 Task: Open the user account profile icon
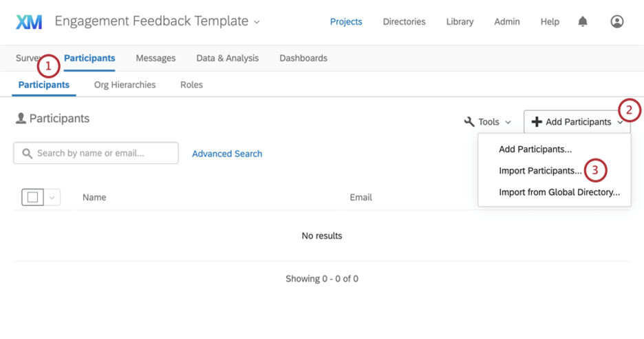click(616, 22)
